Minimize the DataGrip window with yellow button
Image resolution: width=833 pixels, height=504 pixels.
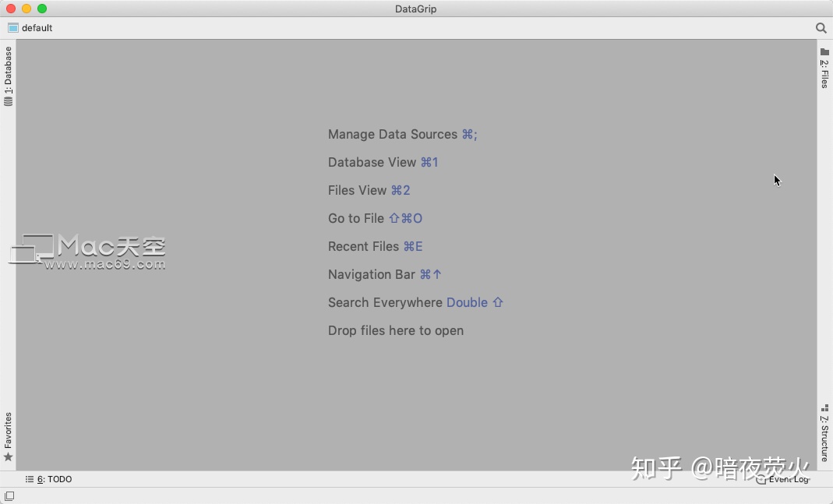26,9
